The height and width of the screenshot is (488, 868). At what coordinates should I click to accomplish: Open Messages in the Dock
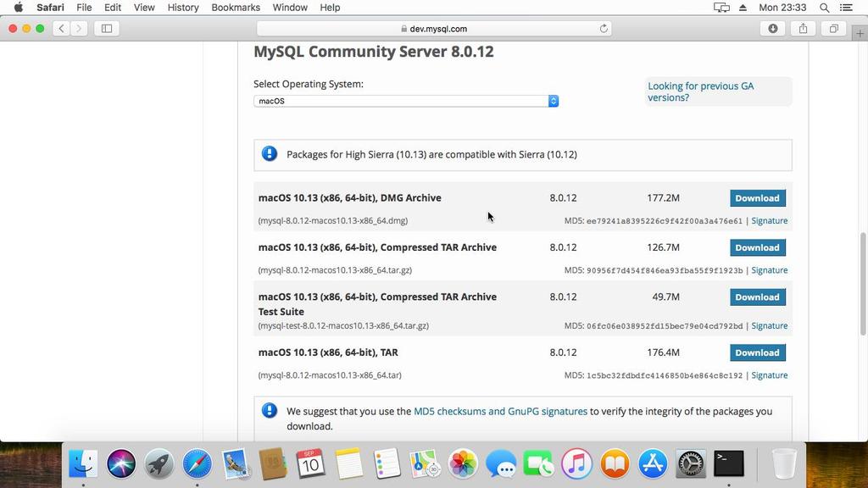click(x=501, y=463)
